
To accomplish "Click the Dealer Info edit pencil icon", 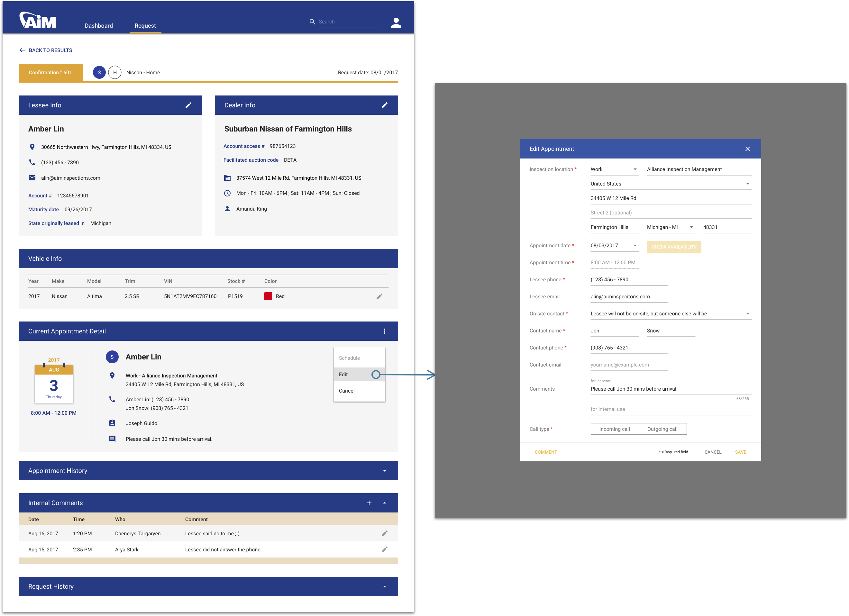I will pyautogui.click(x=384, y=105).
